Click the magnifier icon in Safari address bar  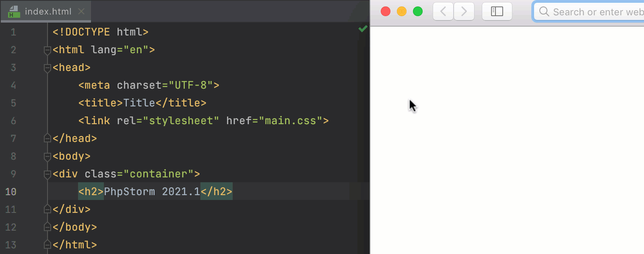(x=544, y=12)
